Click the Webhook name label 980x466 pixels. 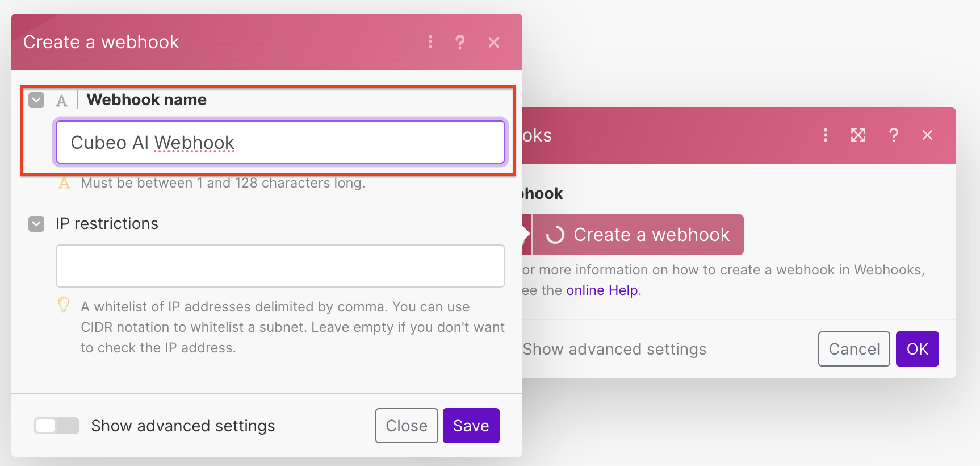pyautogui.click(x=146, y=100)
